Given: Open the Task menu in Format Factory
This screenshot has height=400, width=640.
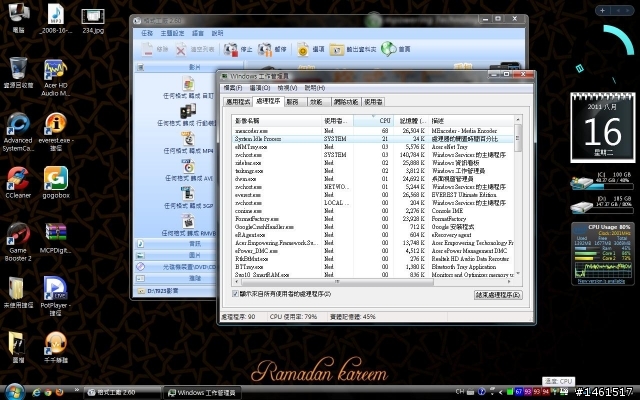Looking at the screenshot, I should (x=147, y=33).
